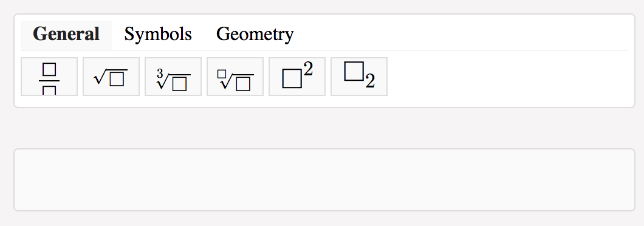The width and height of the screenshot is (644, 226).
Task: Show the Geometry palette
Action: click(255, 34)
